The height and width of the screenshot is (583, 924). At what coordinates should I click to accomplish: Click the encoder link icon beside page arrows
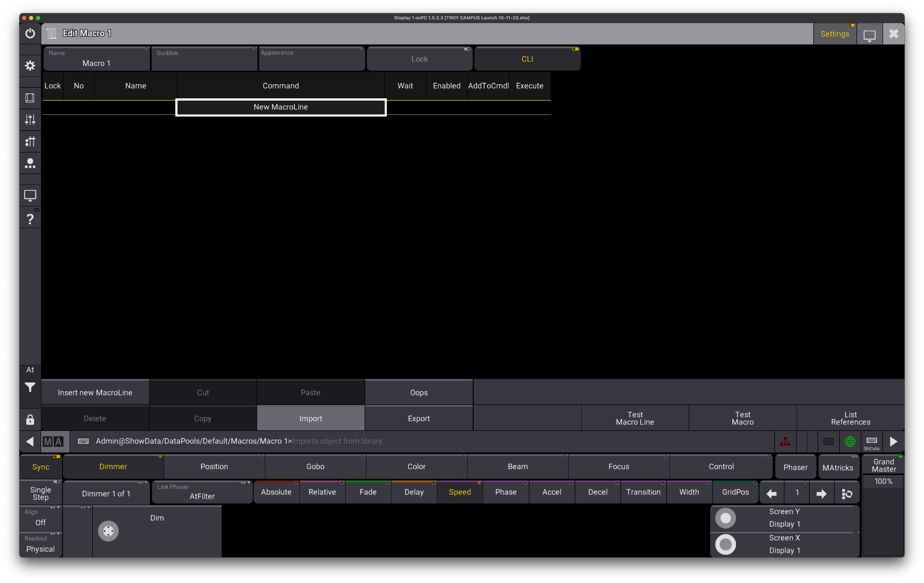click(847, 493)
